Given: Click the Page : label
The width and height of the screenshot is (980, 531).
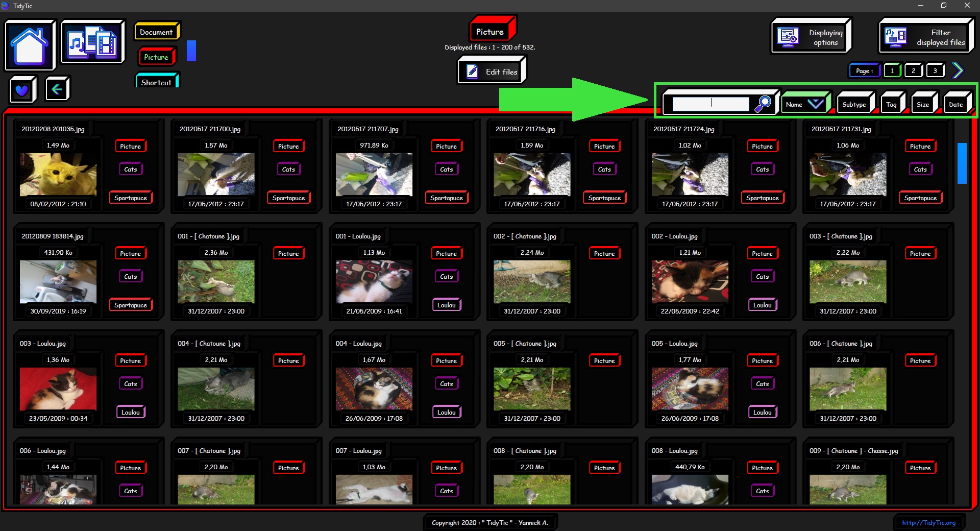Looking at the screenshot, I should [865, 70].
